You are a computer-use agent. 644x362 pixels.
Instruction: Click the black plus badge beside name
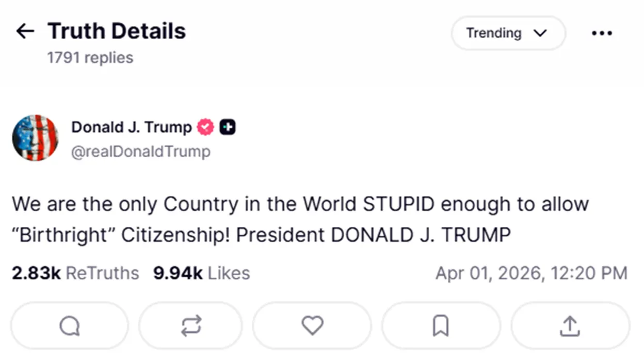pos(228,127)
